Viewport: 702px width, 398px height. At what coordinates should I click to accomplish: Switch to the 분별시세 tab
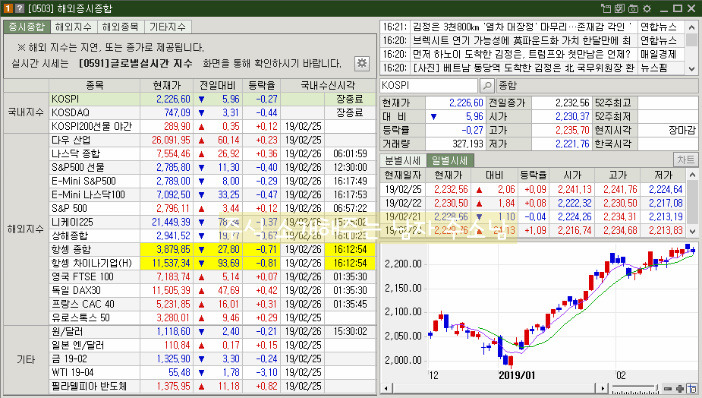(403, 160)
